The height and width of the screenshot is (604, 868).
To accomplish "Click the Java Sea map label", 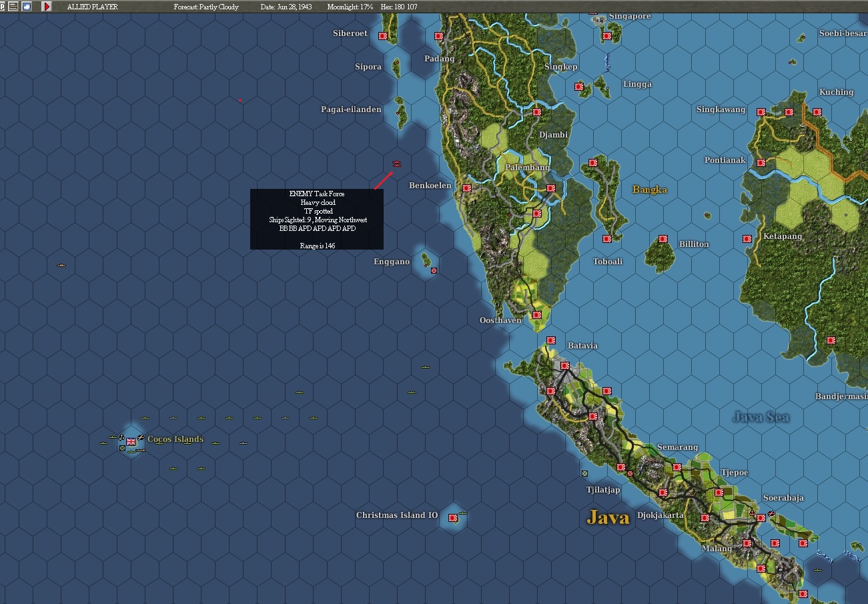I will point(761,417).
